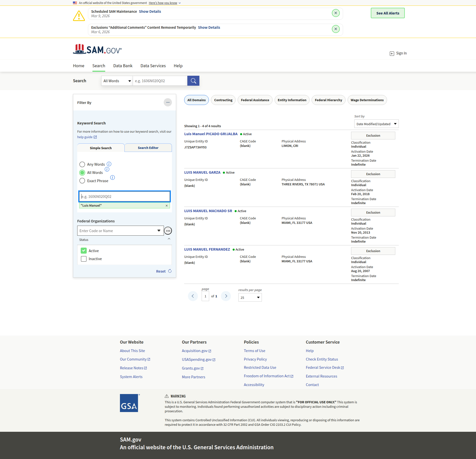
Task: Check the Inactive status checkbox
Action: [84, 259]
